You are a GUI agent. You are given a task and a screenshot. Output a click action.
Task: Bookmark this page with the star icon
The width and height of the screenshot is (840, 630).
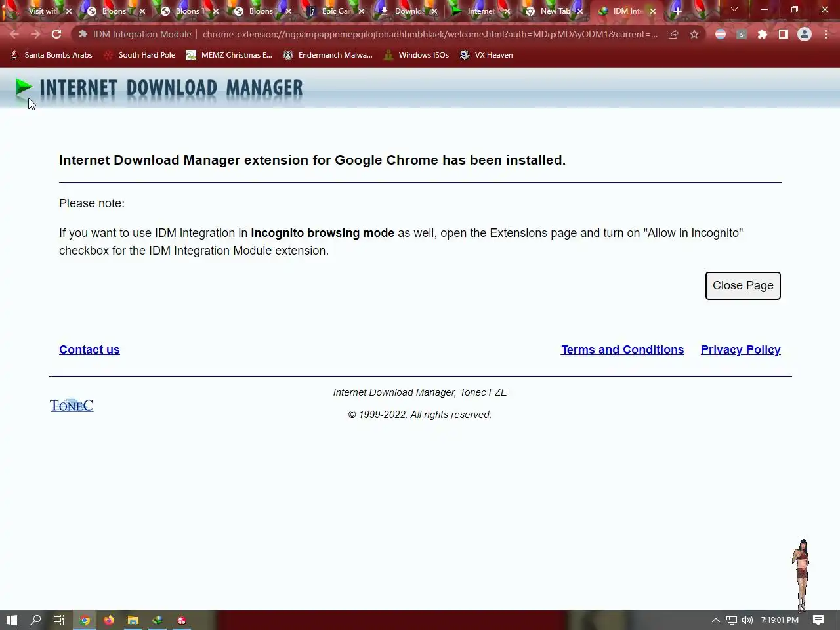click(x=694, y=34)
